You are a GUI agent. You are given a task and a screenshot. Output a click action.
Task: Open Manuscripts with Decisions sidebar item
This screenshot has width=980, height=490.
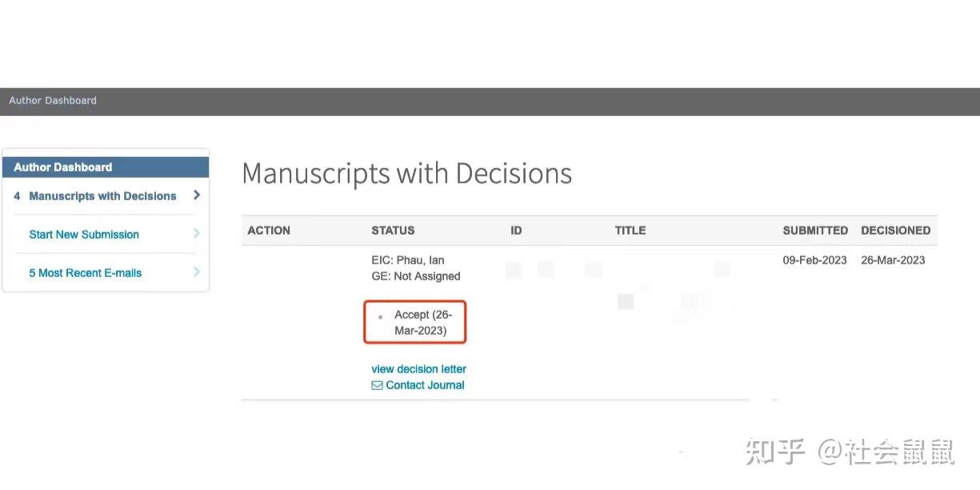(102, 196)
